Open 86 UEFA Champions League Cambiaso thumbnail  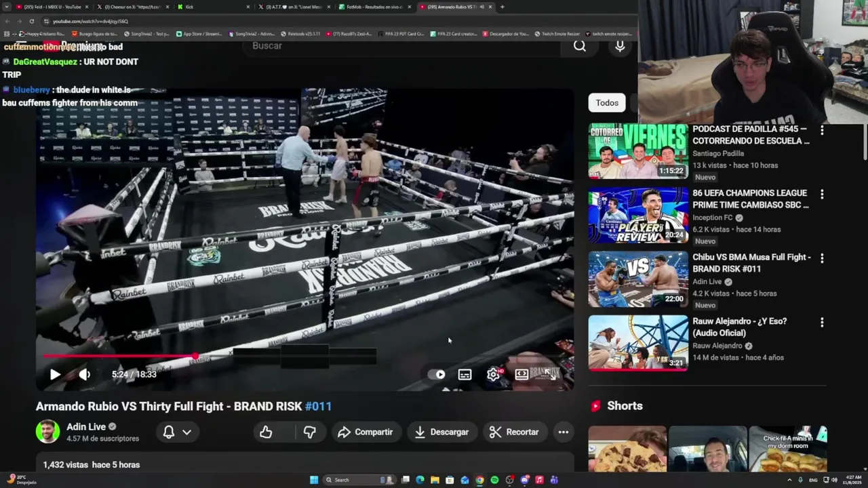(x=637, y=215)
